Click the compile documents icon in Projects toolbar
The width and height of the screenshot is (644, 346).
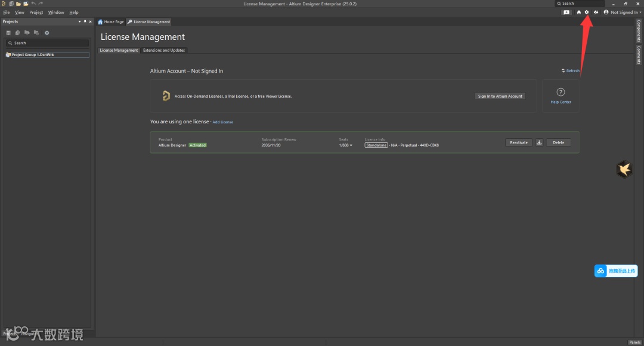[18, 33]
